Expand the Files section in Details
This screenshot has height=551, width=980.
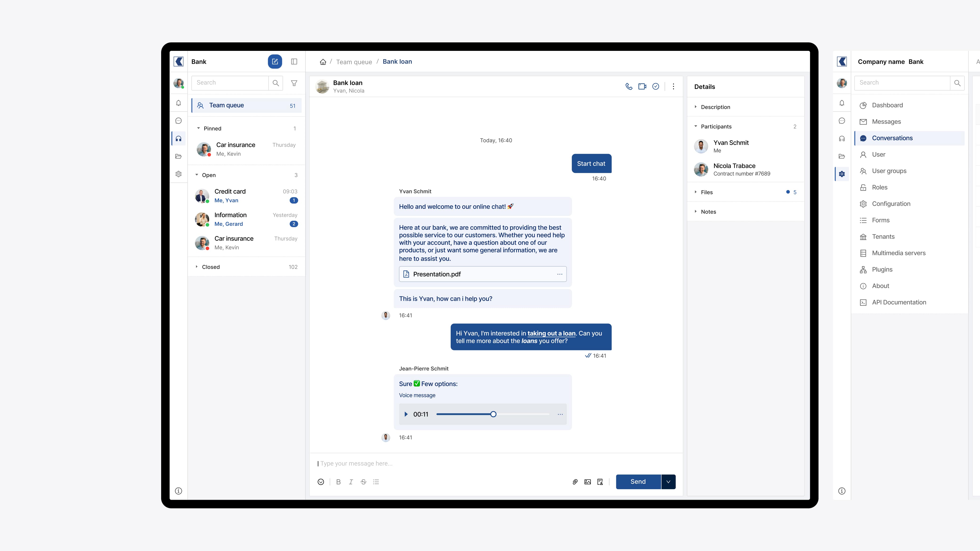click(x=706, y=192)
